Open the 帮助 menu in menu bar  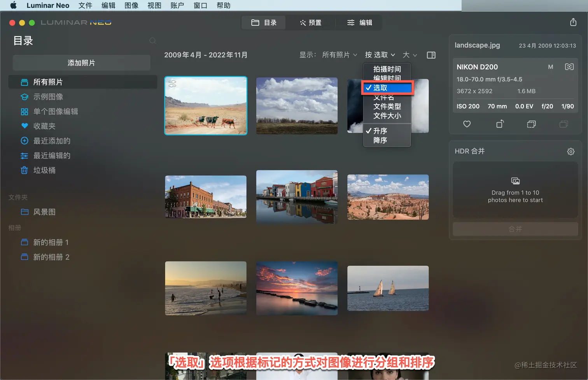224,5
